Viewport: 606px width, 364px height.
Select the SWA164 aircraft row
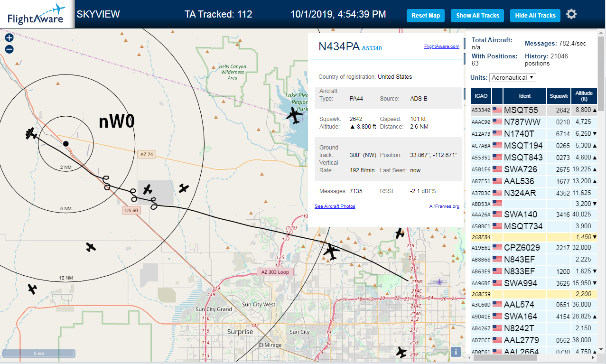[x=534, y=316]
